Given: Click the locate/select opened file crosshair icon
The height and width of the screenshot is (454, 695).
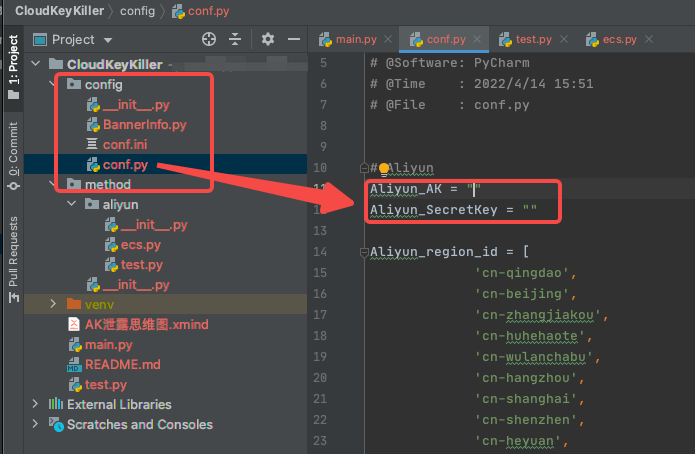Looking at the screenshot, I should point(209,39).
